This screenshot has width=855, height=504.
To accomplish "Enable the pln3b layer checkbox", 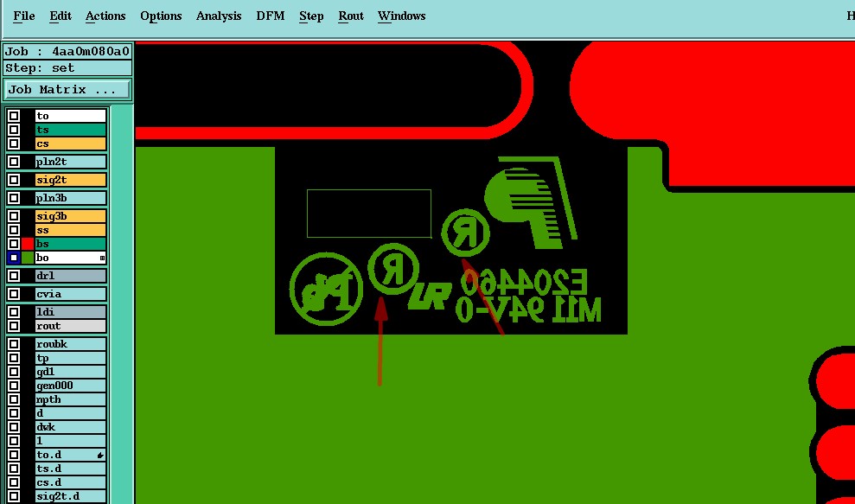I will 14,198.
